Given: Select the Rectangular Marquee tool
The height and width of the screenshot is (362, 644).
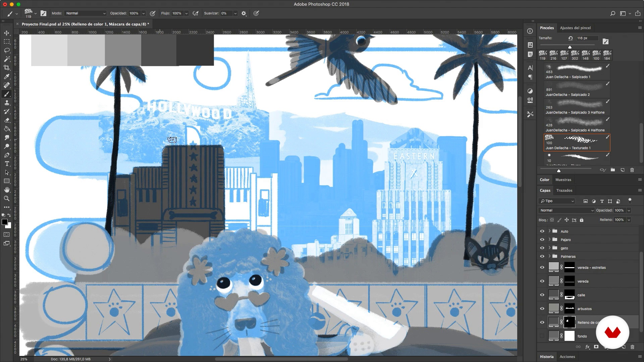Looking at the screenshot, I should pyautogui.click(x=7, y=42).
